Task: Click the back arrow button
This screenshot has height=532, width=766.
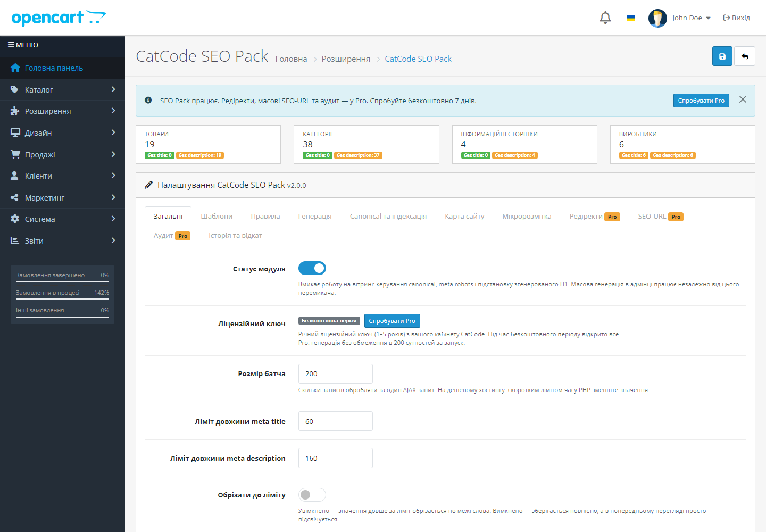Action: tap(745, 56)
